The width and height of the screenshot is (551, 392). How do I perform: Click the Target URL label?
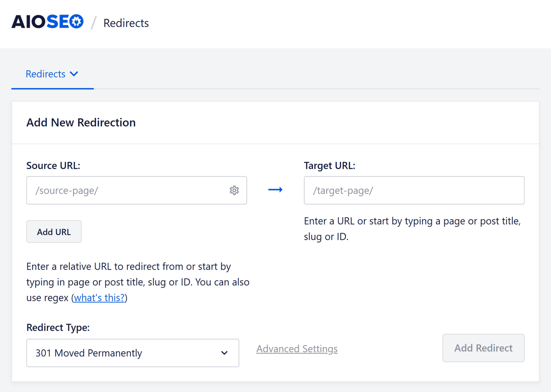[329, 166]
